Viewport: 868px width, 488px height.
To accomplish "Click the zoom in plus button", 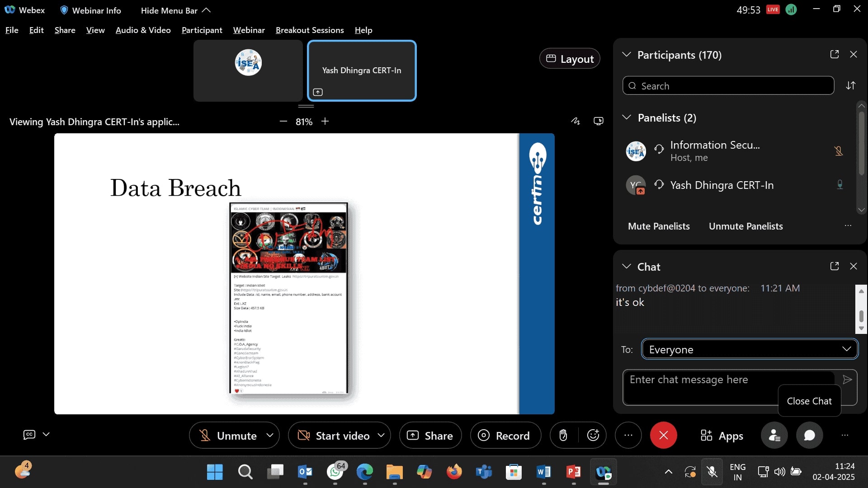I will click(x=325, y=121).
